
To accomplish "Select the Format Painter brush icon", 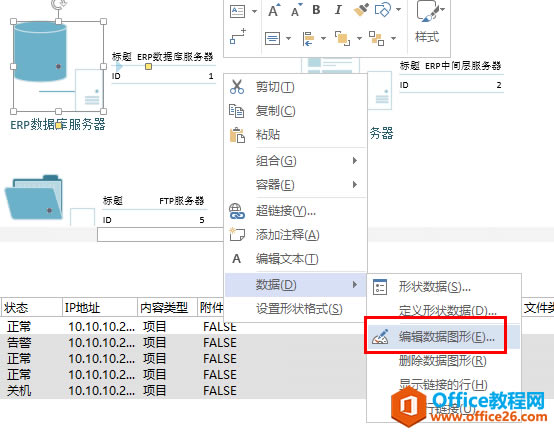I will click(x=361, y=10).
